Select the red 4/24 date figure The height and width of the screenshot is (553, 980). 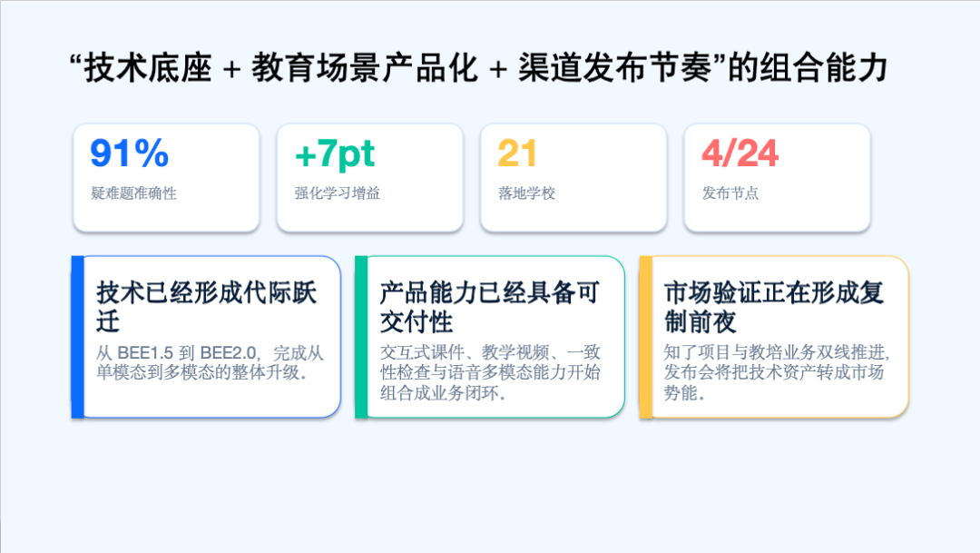740,154
